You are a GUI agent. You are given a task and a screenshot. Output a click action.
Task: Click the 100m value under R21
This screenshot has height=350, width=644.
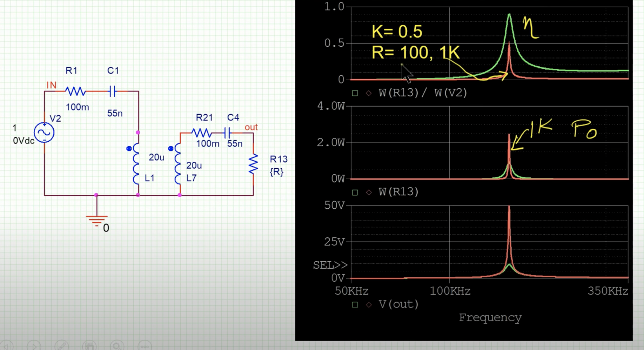point(208,143)
